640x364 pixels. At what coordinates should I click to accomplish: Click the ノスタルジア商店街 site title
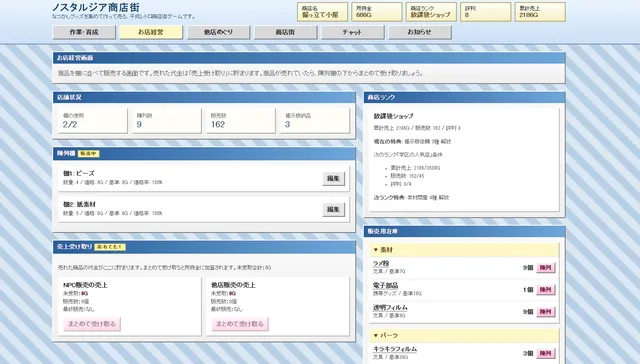point(96,7)
